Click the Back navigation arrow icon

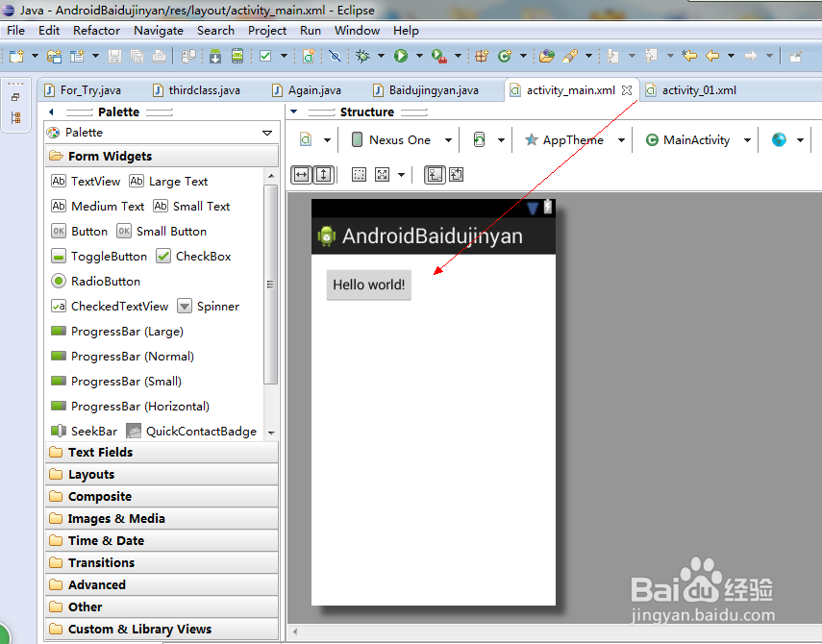[712, 56]
